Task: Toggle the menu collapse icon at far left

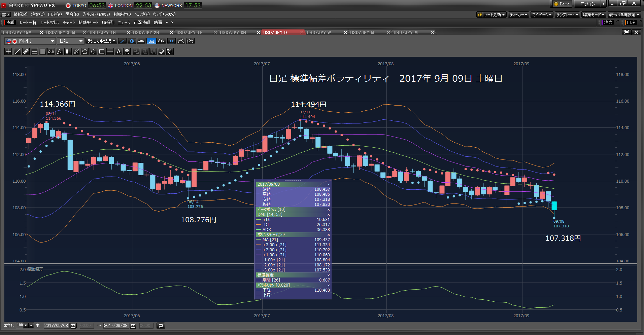Action: point(5,15)
